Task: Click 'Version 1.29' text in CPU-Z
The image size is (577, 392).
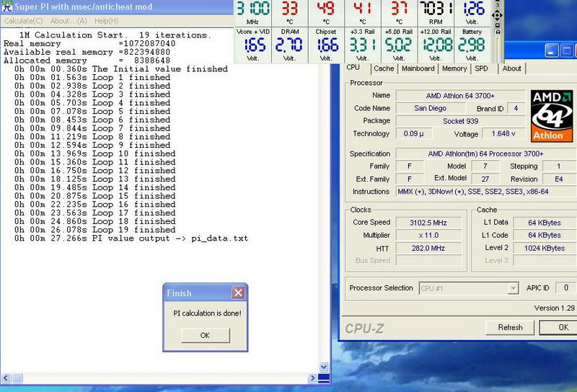Action: tap(554, 308)
